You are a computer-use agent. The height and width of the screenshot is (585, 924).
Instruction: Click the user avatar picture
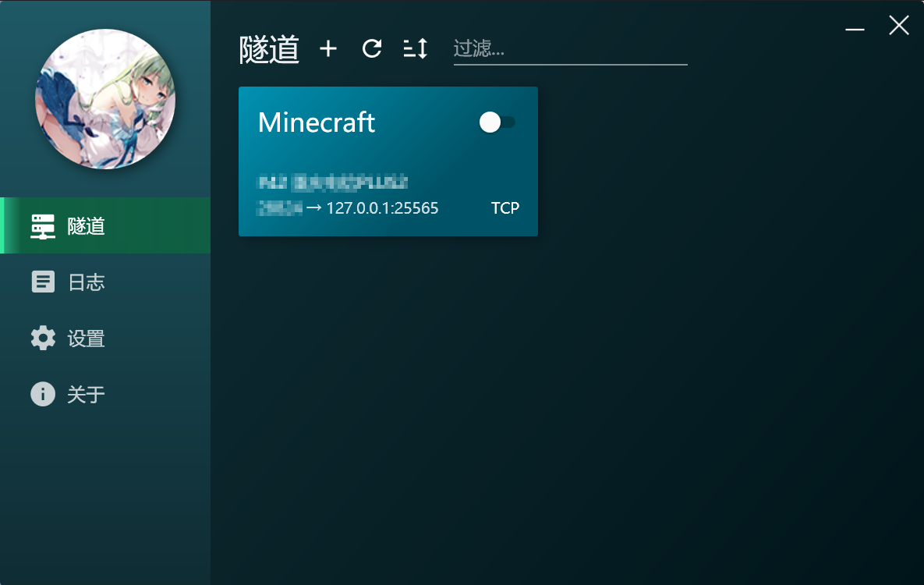pos(105,98)
